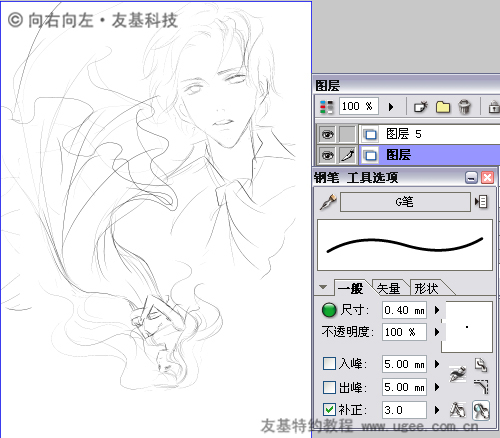
Task: Enable the 入峰 checkbox
Action: [329, 363]
